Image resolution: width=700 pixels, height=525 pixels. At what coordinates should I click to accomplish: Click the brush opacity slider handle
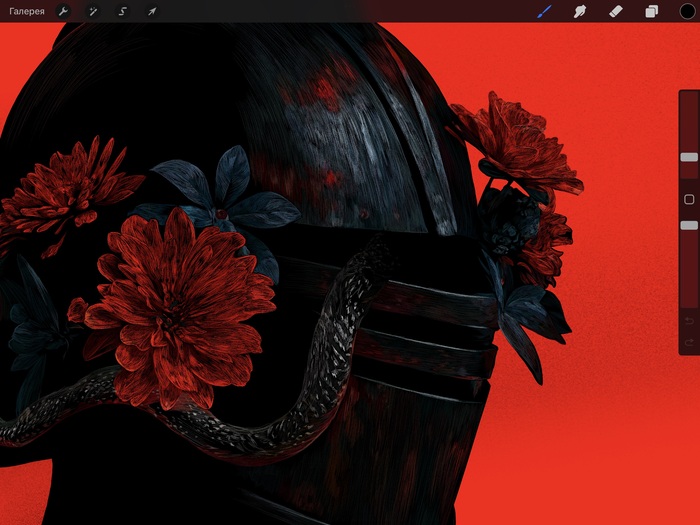coord(689,226)
